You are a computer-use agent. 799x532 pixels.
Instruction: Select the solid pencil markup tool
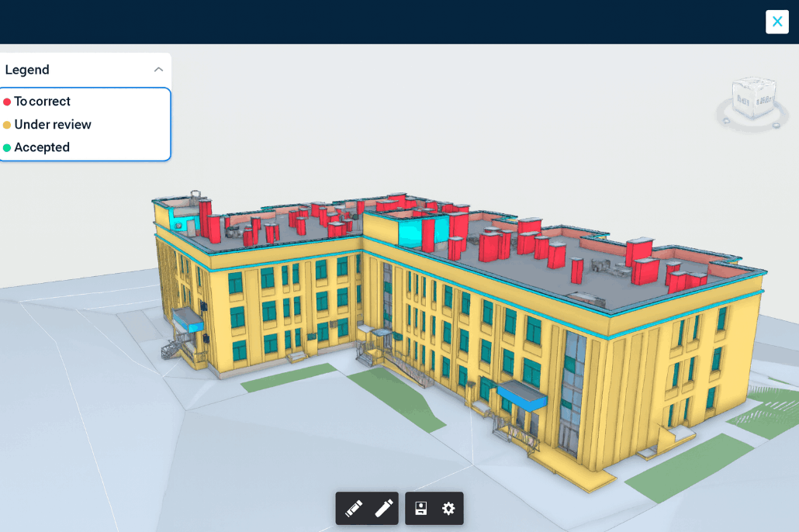pos(384,508)
